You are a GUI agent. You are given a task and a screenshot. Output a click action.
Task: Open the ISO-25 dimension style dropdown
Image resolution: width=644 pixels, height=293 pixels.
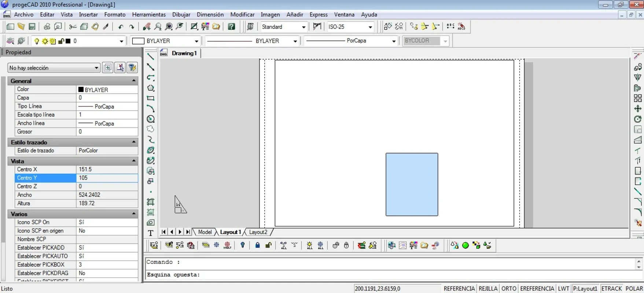[x=370, y=27]
